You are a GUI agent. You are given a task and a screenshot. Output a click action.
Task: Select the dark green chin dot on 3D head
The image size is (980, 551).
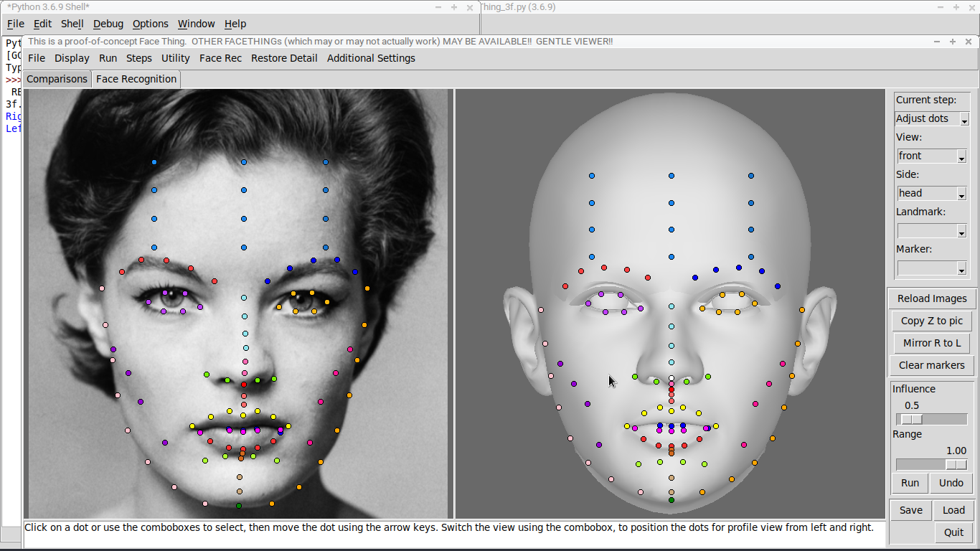point(672,500)
